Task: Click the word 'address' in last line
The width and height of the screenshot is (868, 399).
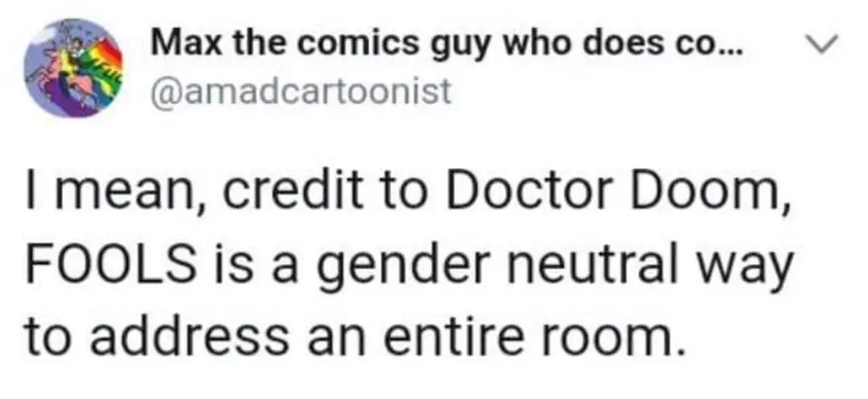Action: click(x=188, y=336)
